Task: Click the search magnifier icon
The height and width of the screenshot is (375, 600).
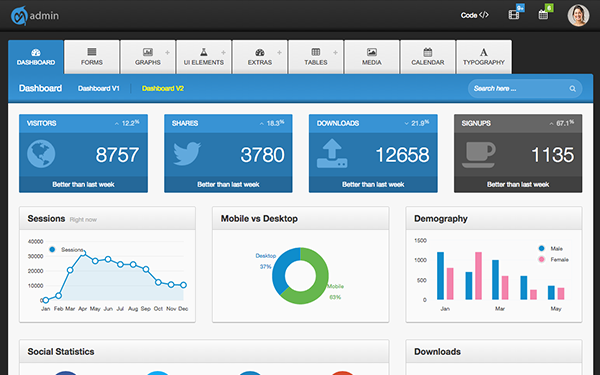Action: [x=572, y=89]
